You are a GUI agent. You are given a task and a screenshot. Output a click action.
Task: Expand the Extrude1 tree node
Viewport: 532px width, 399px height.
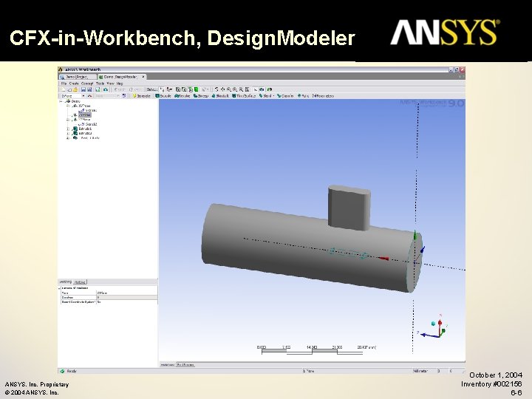[x=68, y=129]
